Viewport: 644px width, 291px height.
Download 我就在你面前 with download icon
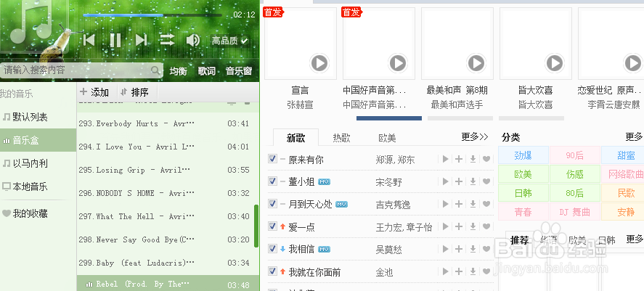(x=473, y=271)
